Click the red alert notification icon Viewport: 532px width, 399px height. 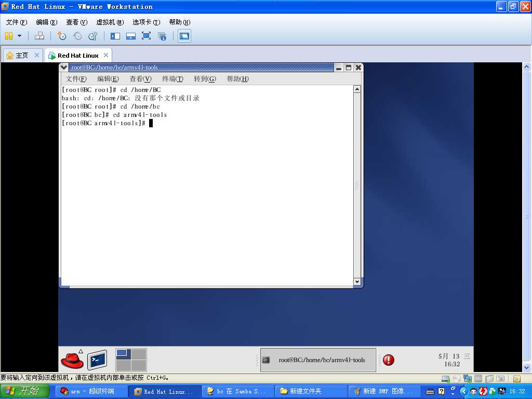coord(389,360)
